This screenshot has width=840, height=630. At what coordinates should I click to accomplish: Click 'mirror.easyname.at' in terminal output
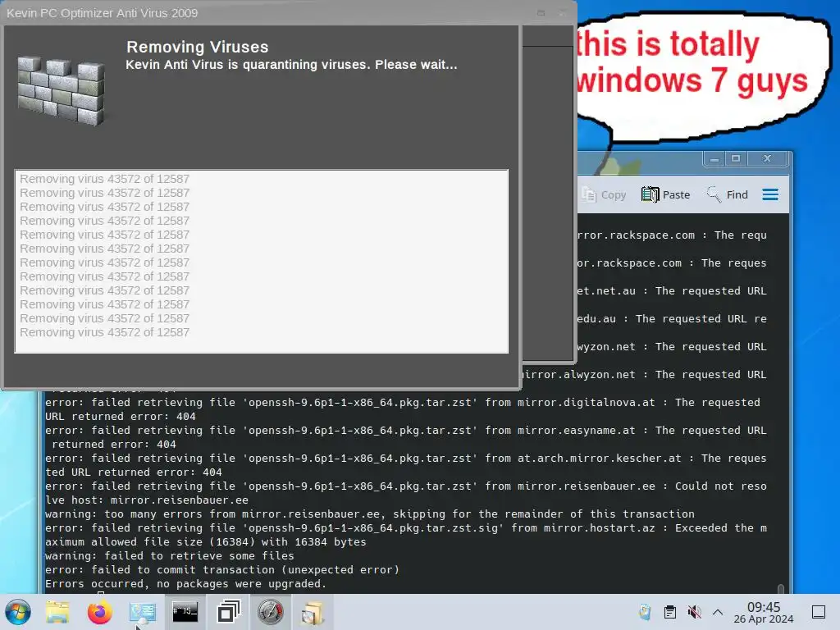click(x=577, y=430)
